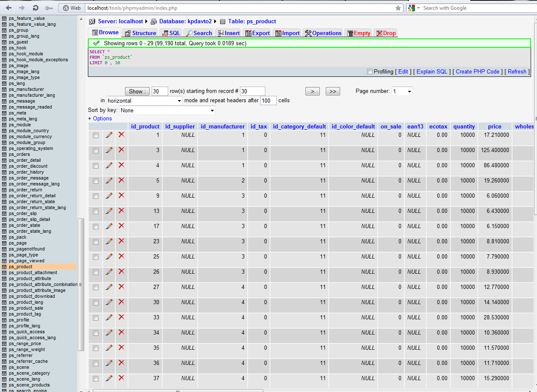Image resolution: width=537 pixels, height=392 pixels.
Task: Click the red delete X for product 27
Action: pos(121,287)
